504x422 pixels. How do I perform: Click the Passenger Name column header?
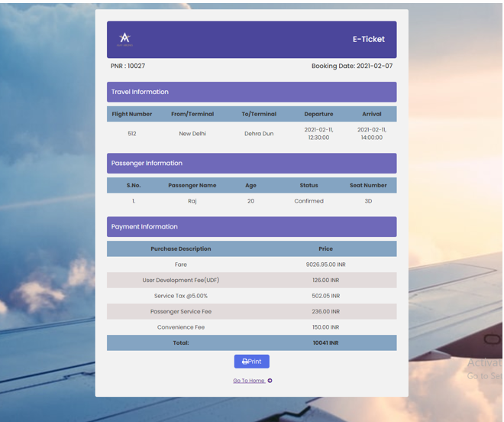(192, 186)
